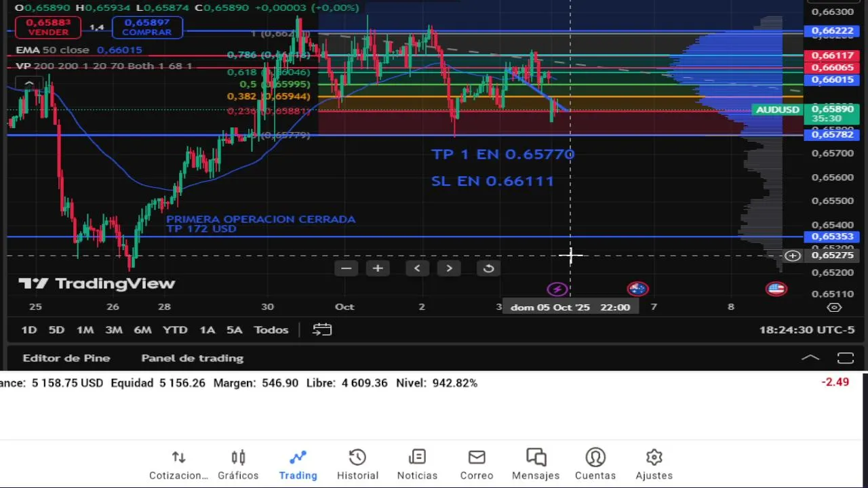Zoom out chart with minus button

tap(346, 268)
